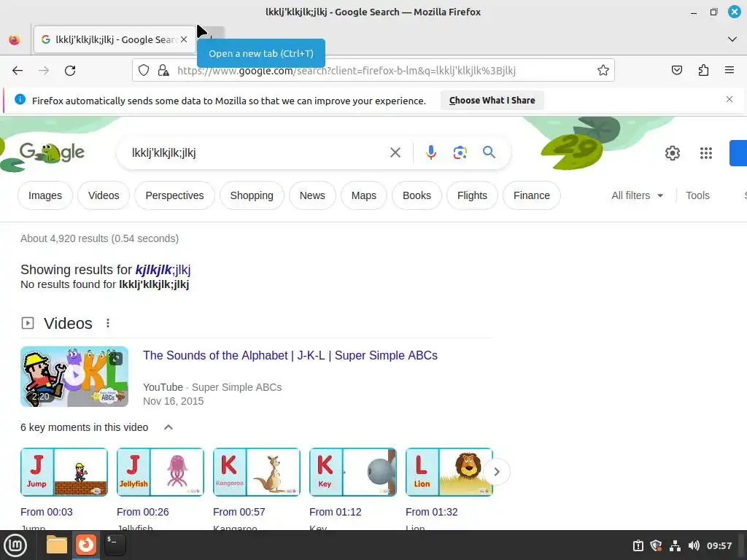
Task: Go back to the previous page
Action: click(18, 71)
